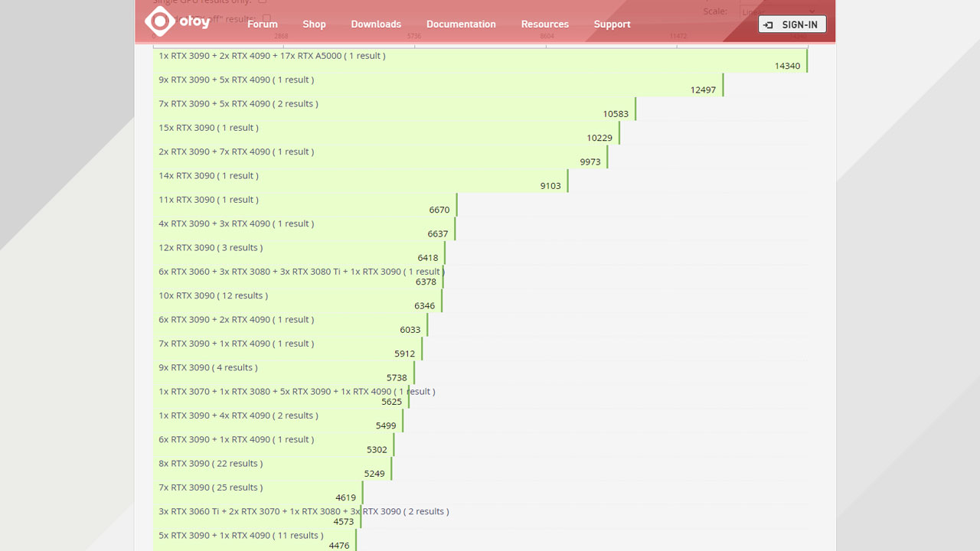Click the score value 5249
The image size is (980, 551).
[x=374, y=474]
